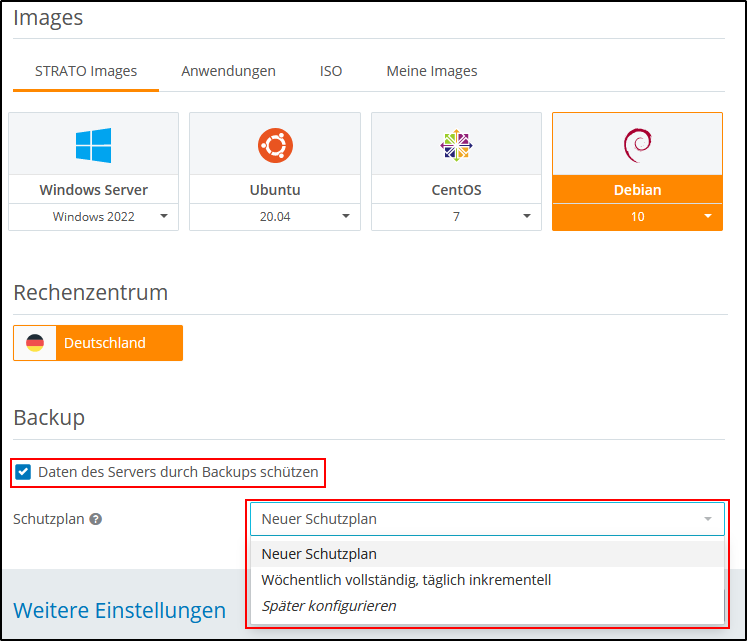Image resolution: width=747 pixels, height=641 pixels.
Task: Click the Ubuntu logo icon
Action: coord(275,145)
